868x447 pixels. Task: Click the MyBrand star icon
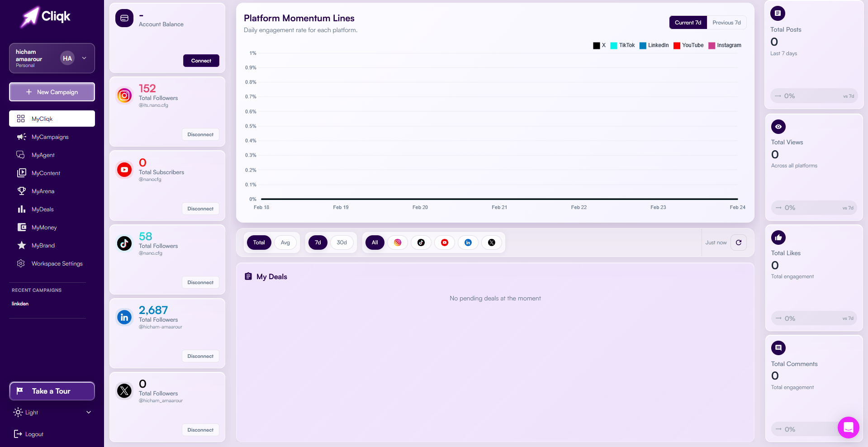(21, 245)
